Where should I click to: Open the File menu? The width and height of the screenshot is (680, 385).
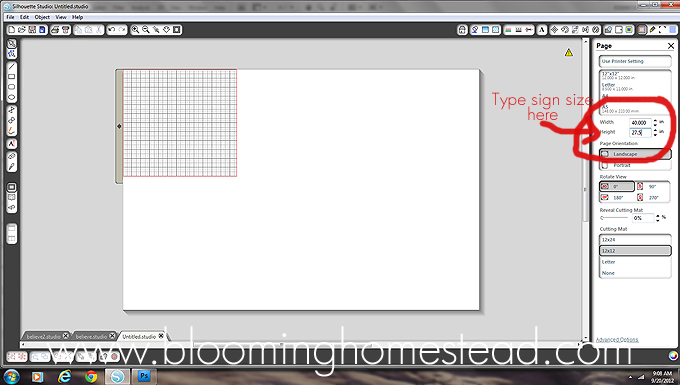(10, 17)
